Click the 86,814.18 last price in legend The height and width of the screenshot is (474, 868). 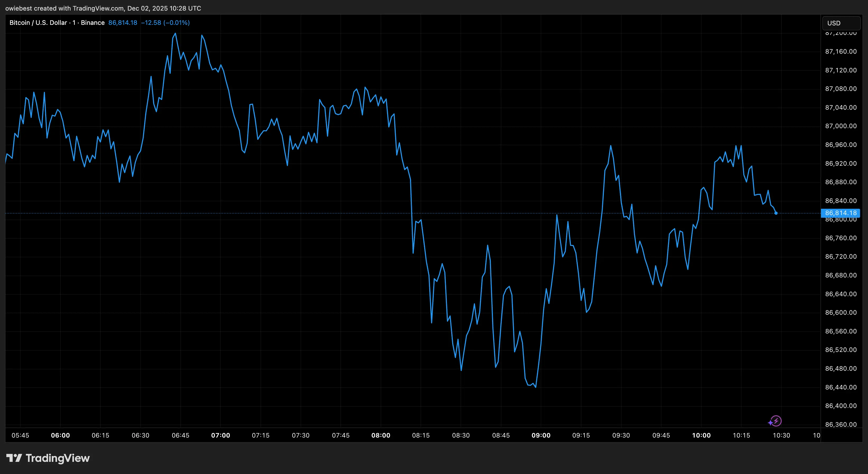click(x=123, y=22)
